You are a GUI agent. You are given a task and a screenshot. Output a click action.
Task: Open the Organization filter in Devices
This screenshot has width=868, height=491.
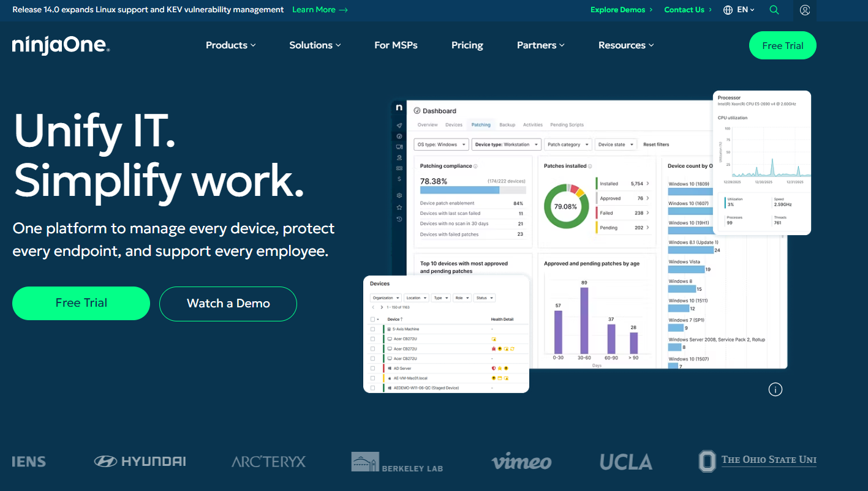coord(385,298)
